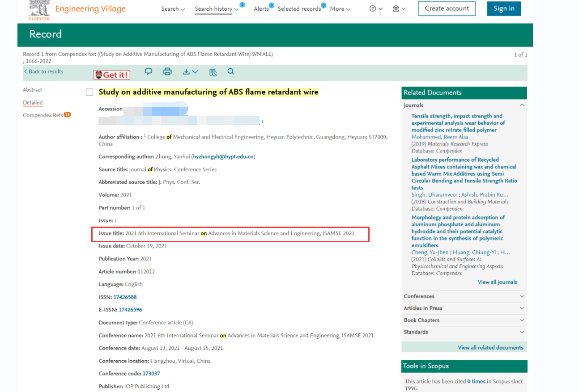Open the Compendex Refs tab
This screenshot has width=579, height=392.
coord(43,115)
